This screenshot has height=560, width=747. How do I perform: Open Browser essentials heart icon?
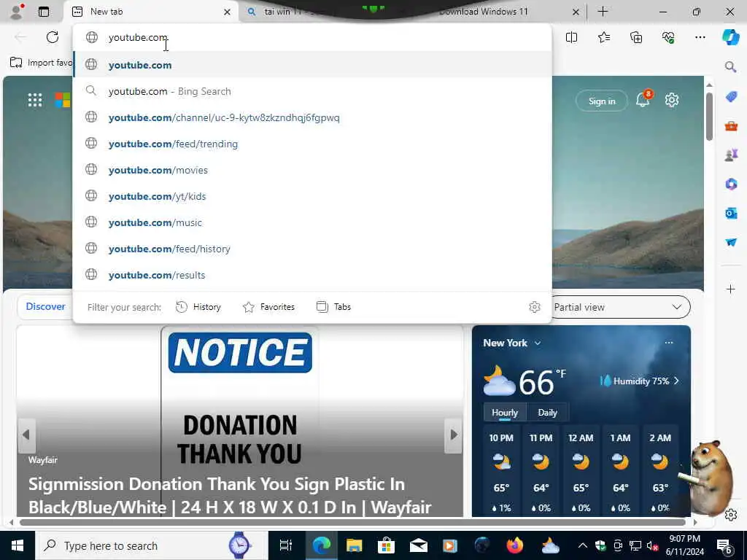click(668, 37)
